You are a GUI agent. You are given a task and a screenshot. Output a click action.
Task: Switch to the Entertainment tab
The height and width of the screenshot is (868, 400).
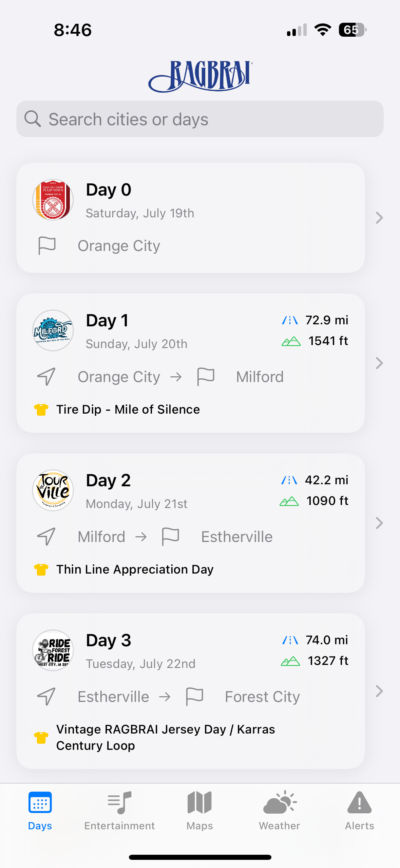click(119, 810)
